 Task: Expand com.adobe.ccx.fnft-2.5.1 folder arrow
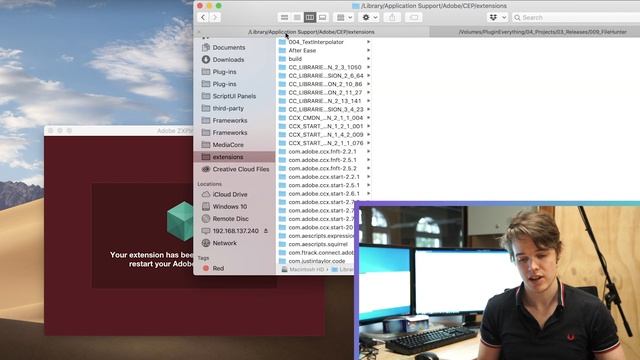tap(368, 160)
